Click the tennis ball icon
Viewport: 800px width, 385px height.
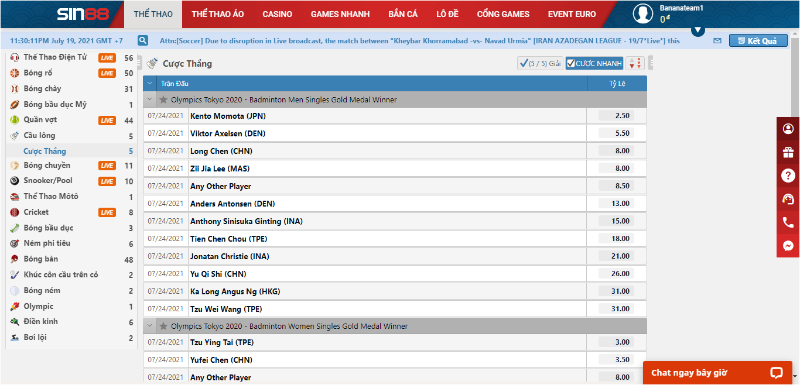point(15,120)
